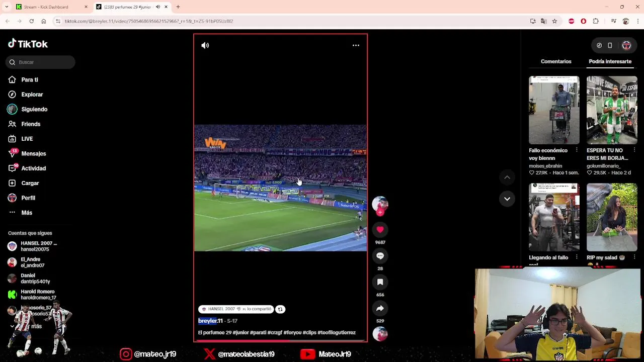The image size is (644, 362).
Task: Open the Siguiendo feed
Action: coord(28,109)
